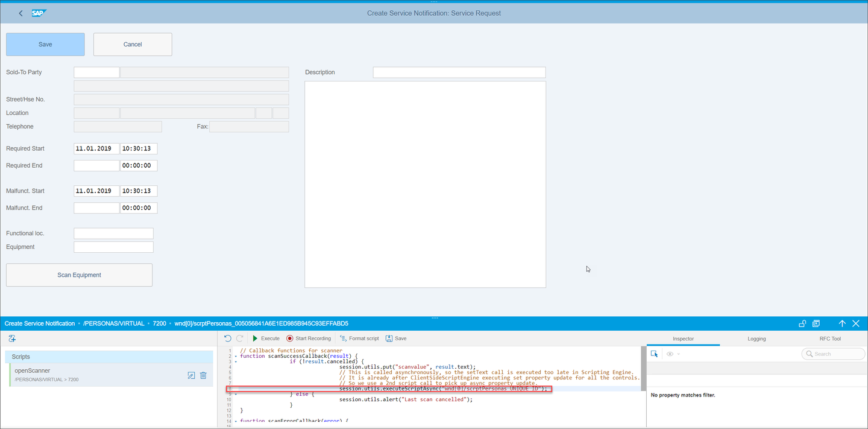The width and height of the screenshot is (868, 429).
Task: Toggle the inspector eye visibility filter
Action: [670, 354]
